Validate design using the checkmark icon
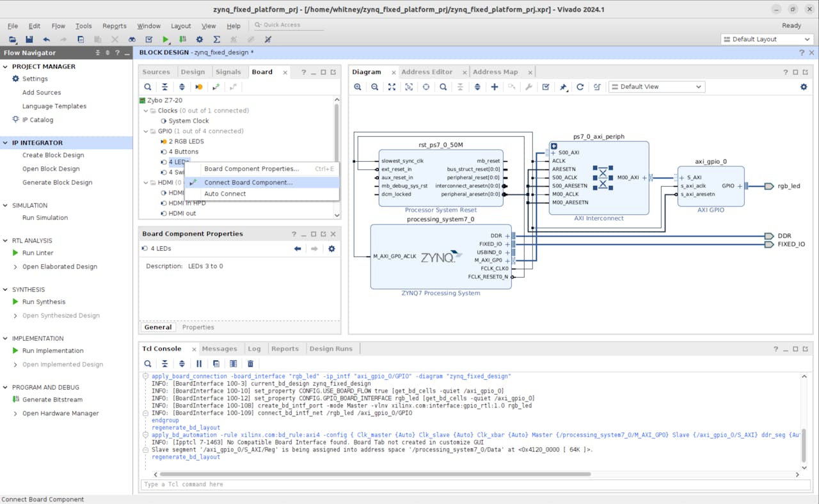The height and width of the screenshot is (504, 819). (x=546, y=87)
